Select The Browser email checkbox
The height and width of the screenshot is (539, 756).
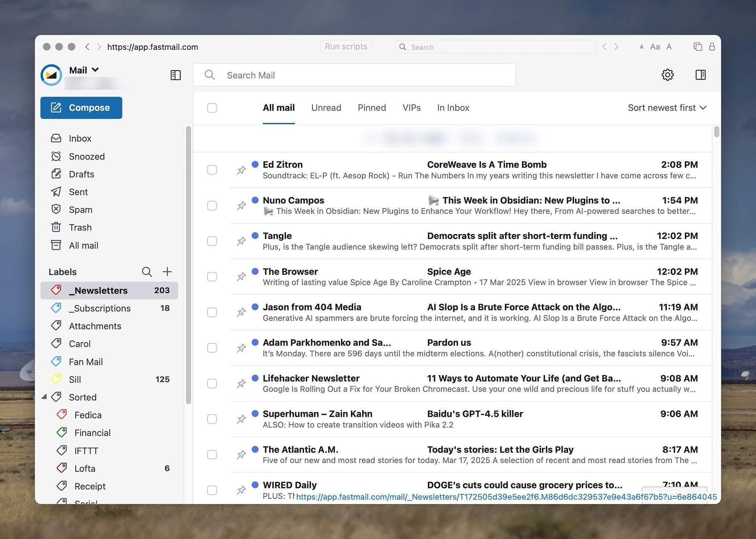[x=212, y=277]
